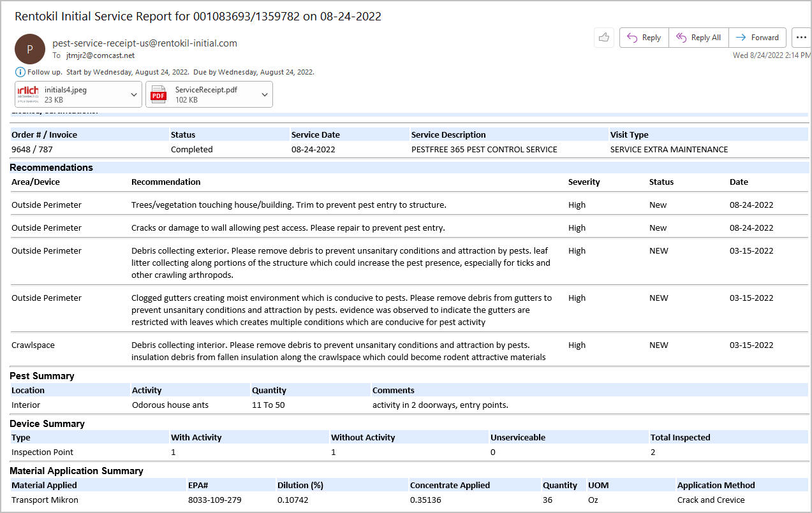Click the Recommendations section heading
The image size is (812, 513).
tap(51, 168)
